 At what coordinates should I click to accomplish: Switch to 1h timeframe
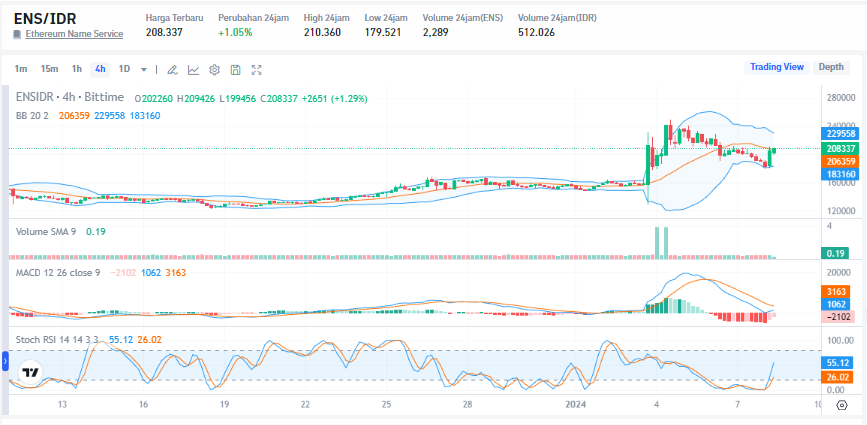pyautogui.click(x=77, y=69)
